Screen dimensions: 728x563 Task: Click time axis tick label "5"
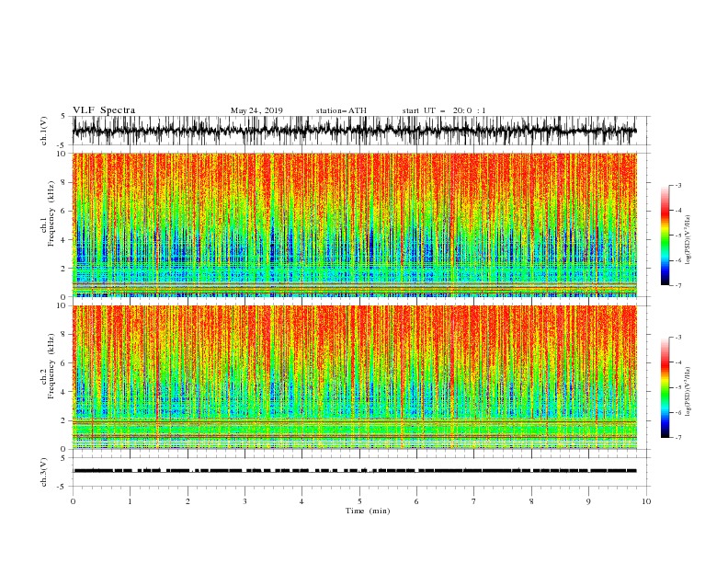click(x=359, y=501)
